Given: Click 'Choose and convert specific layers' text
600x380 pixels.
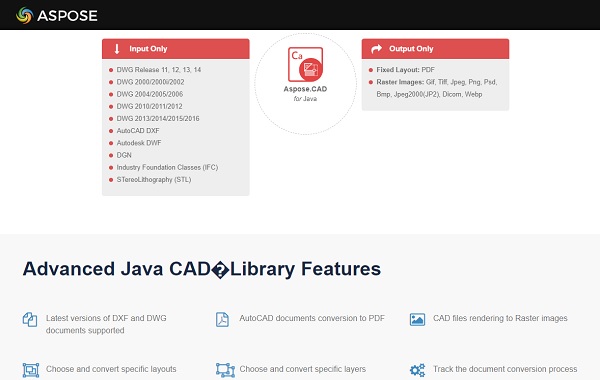Looking at the screenshot, I should pos(303,369).
